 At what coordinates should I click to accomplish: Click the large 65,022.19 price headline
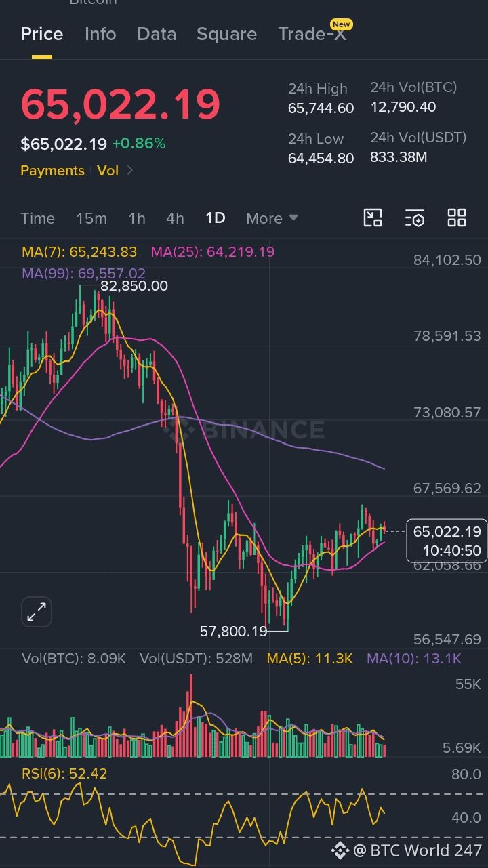(120, 104)
